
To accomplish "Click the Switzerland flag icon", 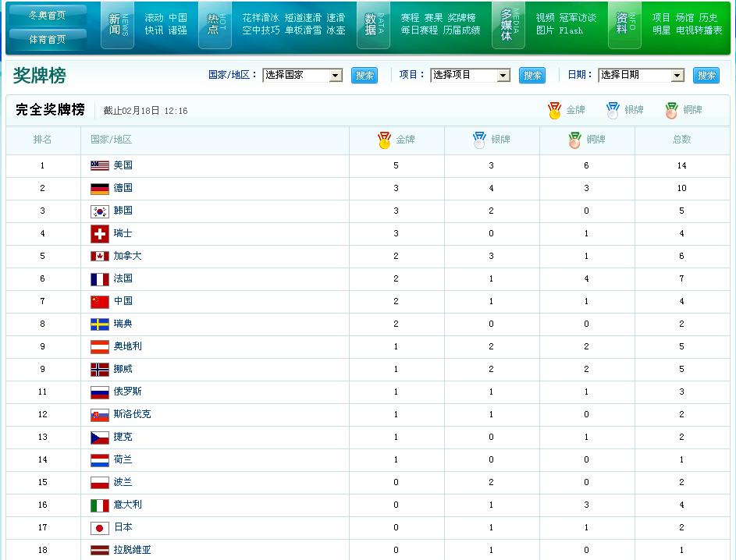I will pyautogui.click(x=99, y=233).
